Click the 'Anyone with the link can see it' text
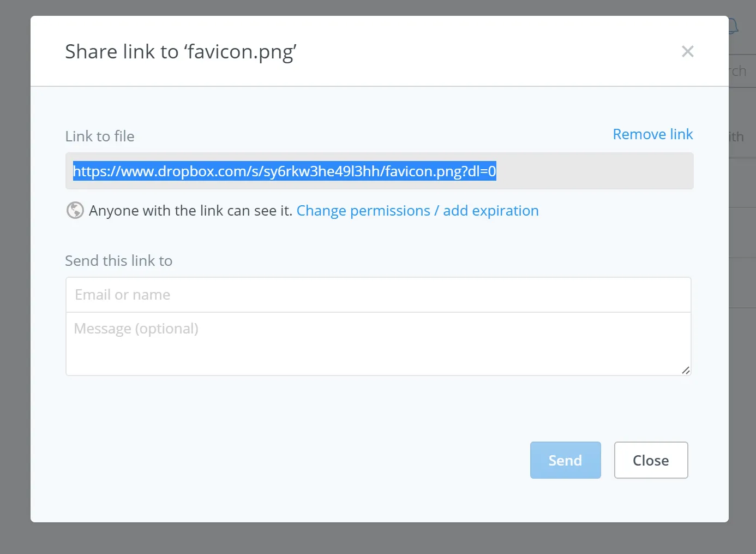The height and width of the screenshot is (554, 756). click(190, 211)
